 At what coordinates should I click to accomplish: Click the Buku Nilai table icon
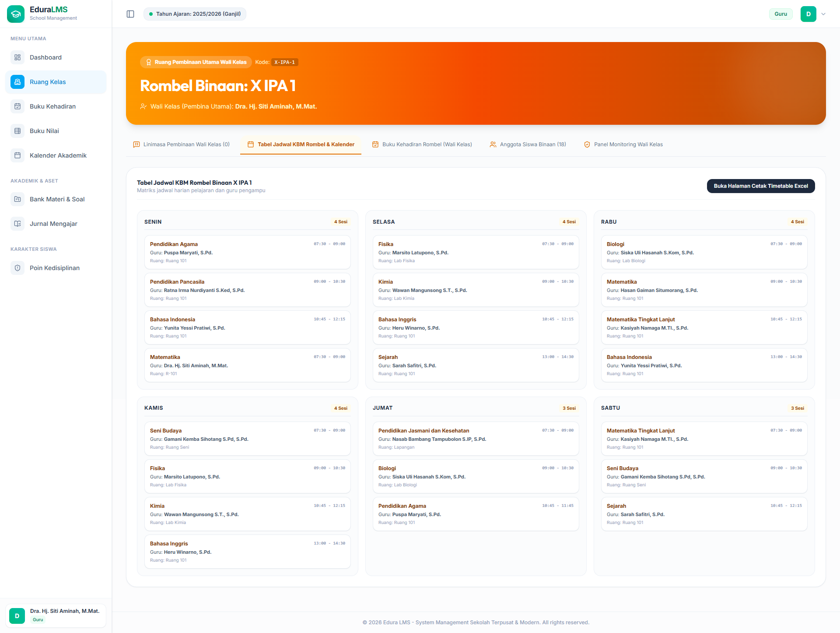(17, 131)
